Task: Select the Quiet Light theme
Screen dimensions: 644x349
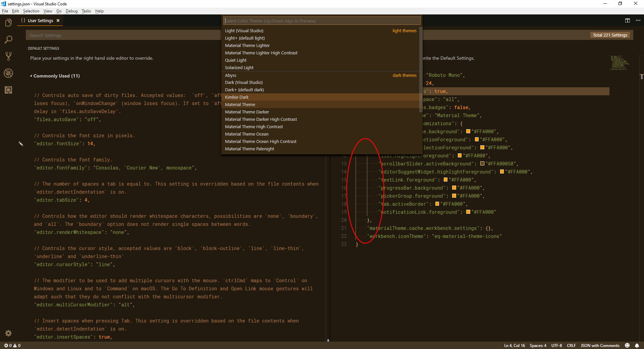Action: 320,60
